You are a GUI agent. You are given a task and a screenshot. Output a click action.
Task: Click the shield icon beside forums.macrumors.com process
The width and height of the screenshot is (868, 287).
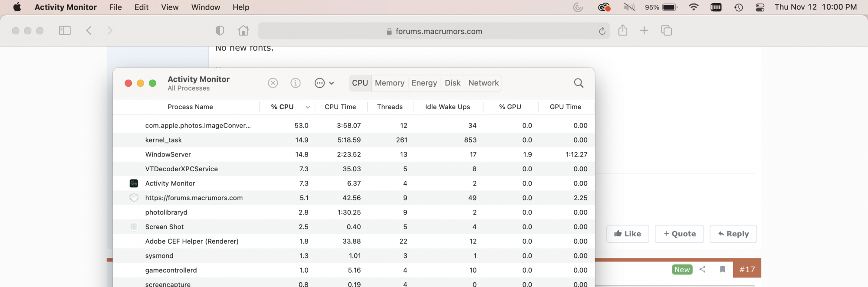134,198
